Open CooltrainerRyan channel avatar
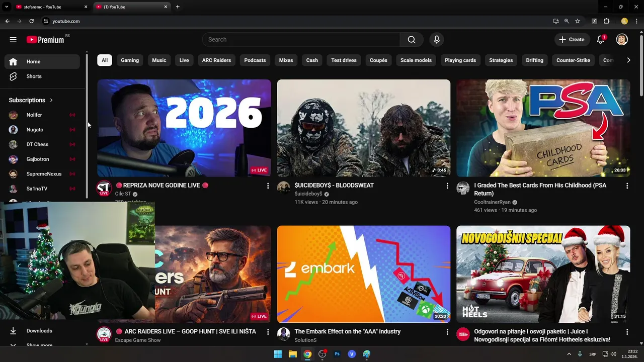This screenshot has height=362, width=644. (463, 189)
